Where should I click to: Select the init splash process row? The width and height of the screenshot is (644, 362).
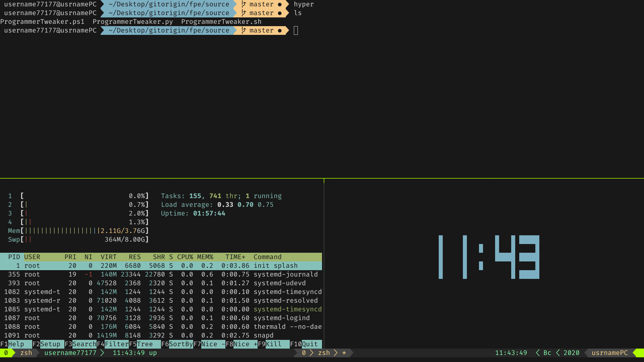[161, 266]
